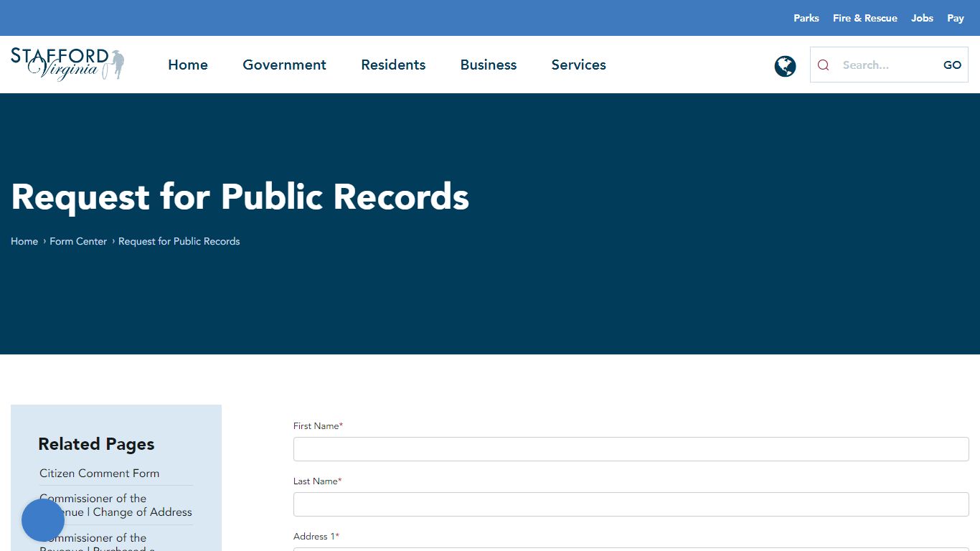Click the Form Center breadcrumb

[x=78, y=241]
